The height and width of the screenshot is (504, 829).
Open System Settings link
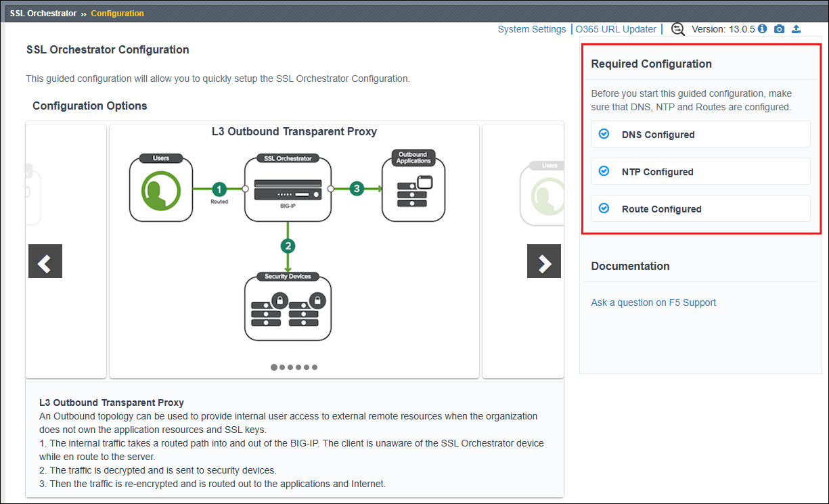click(532, 29)
